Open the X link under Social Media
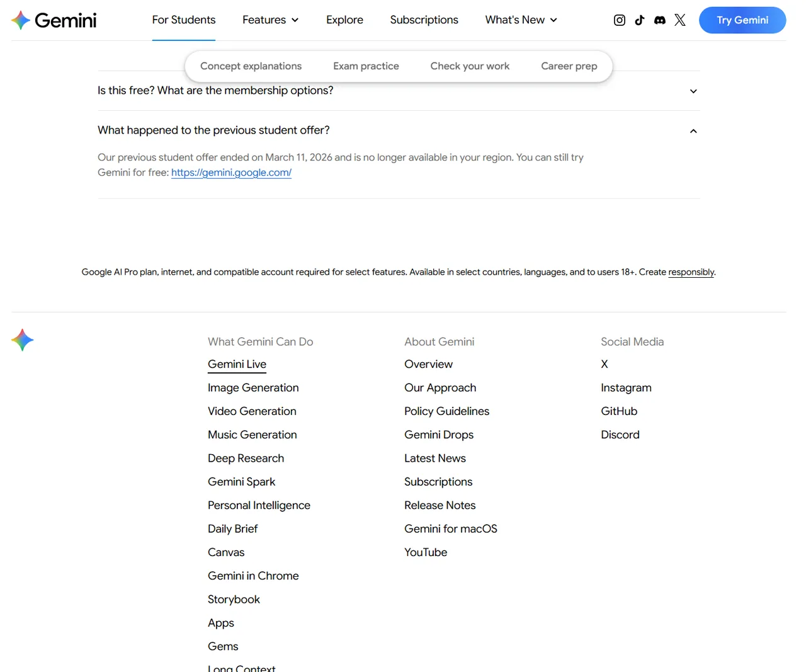This screenshot has height=672, width=806. 604,364
